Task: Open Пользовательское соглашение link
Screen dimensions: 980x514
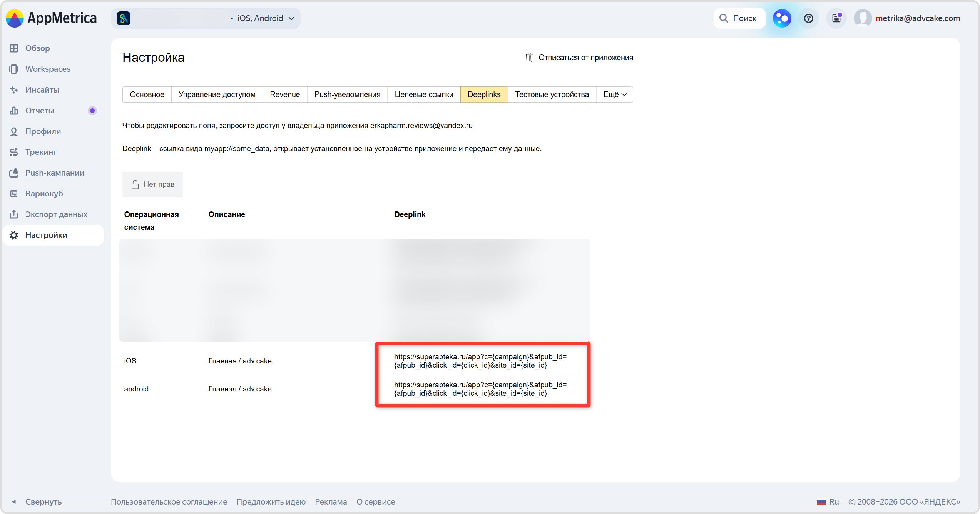Action: tap(169, 502)
